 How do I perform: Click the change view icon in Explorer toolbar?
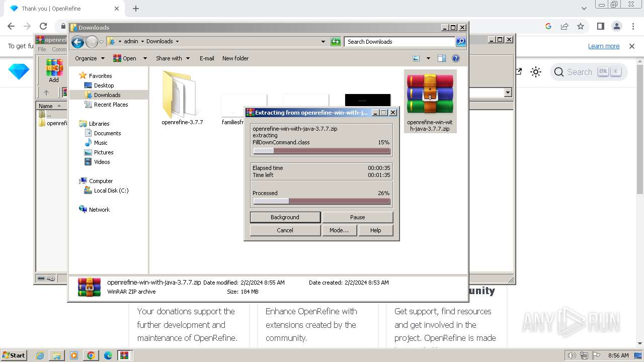tap(416, 58)
